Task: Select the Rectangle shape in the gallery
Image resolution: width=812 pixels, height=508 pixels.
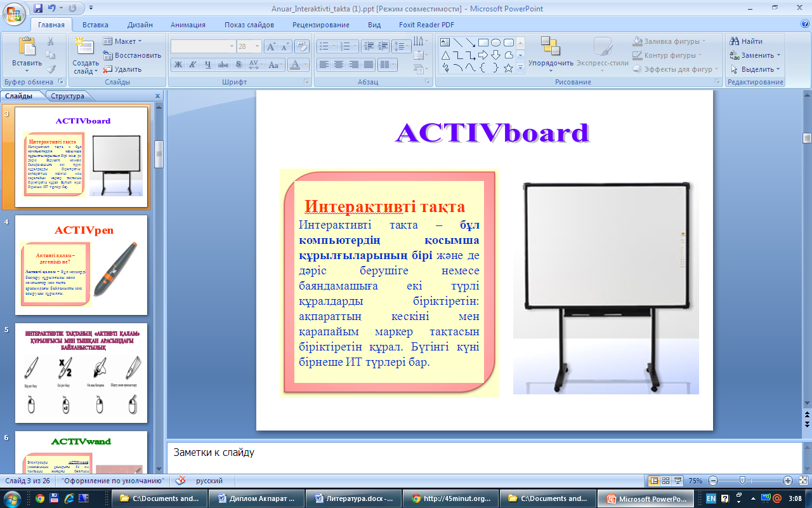Action: pyautogui.click(x=483, y=43)
